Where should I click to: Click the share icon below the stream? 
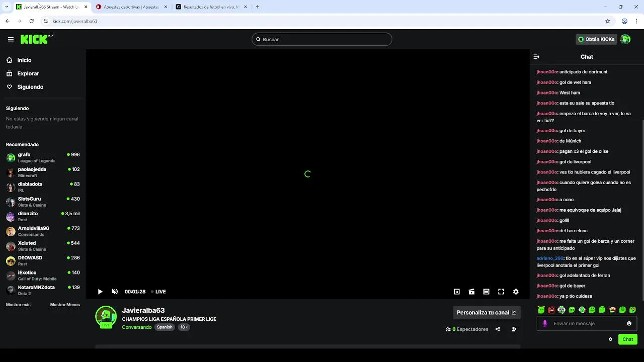click(x=498, y=329)
